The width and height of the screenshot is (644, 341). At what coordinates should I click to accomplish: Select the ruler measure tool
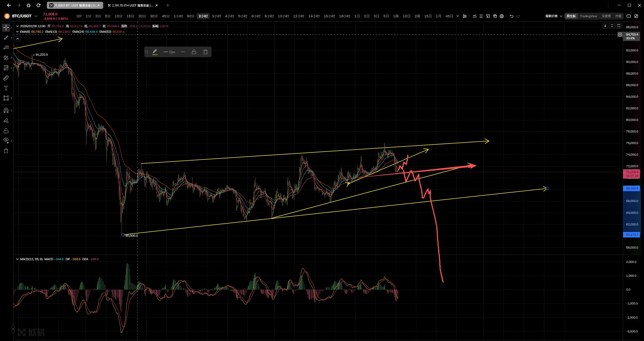pos(6,78)
